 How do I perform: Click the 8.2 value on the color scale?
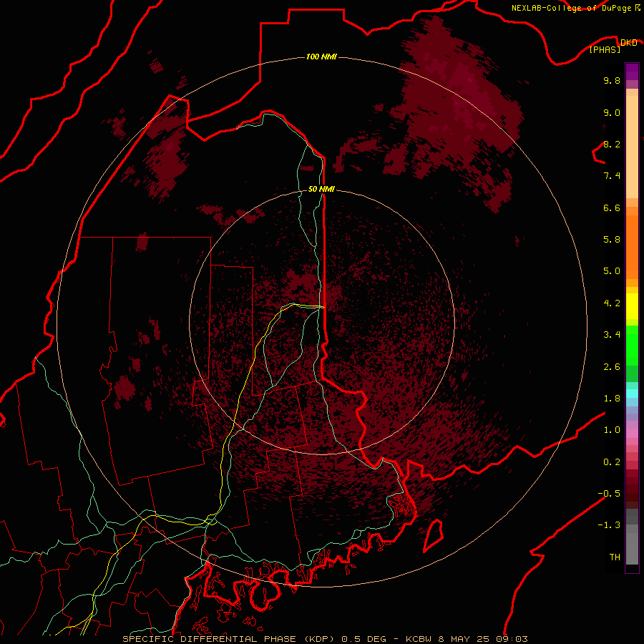612,144
